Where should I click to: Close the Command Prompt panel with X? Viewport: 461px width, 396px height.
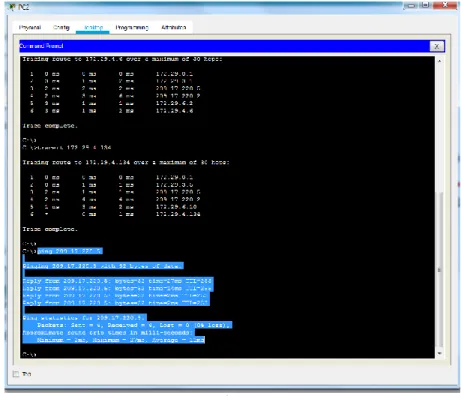tap(436, 46)
